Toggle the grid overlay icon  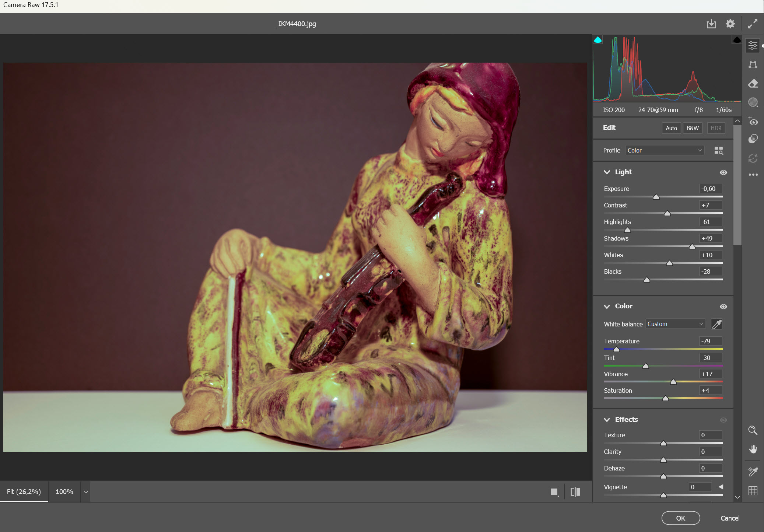pyautogui.click(x=753, y=491)
